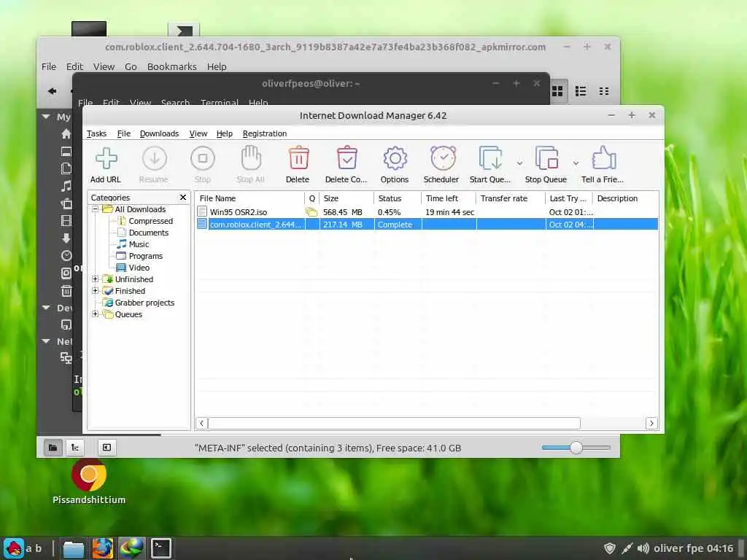Switch file manager to icon view
The height and width of the screenshot is (560, 747).
click(x=557, y=91)
